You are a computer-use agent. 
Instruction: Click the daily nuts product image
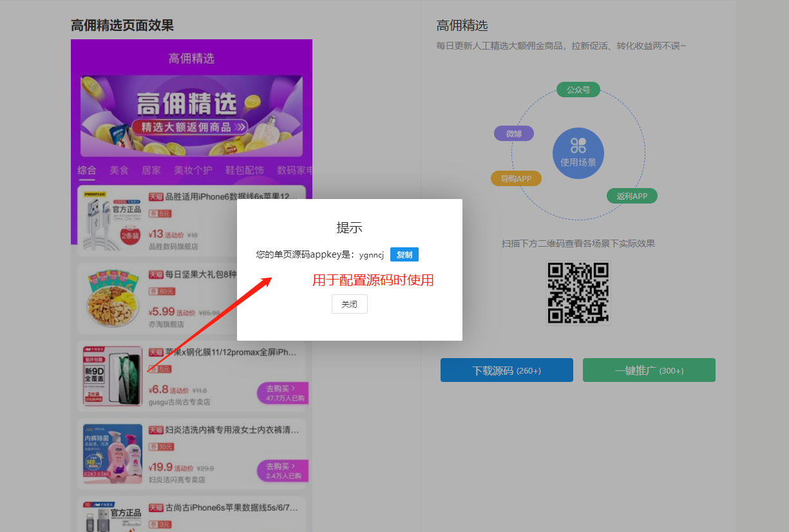tap(113, 298)
